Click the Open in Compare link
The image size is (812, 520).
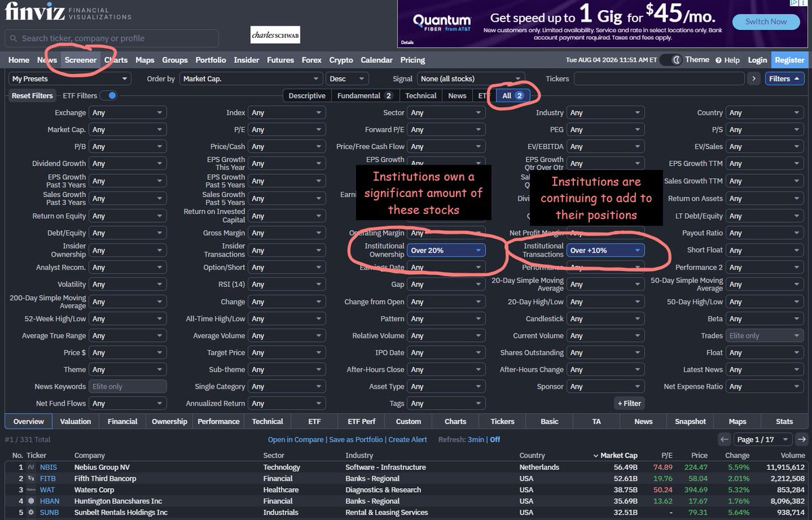coord(296,439)
